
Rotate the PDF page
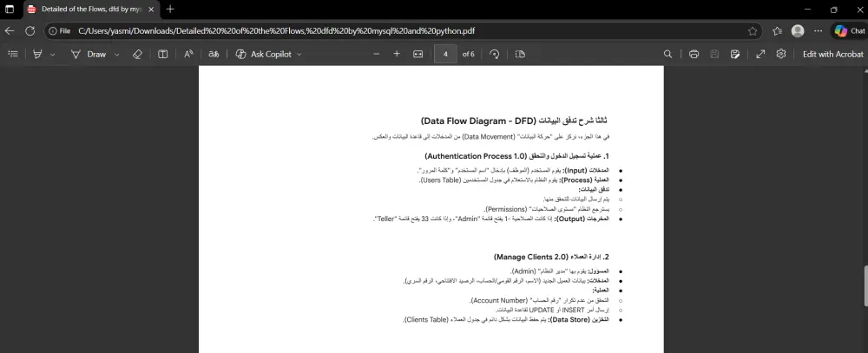[x=495, y=55]
